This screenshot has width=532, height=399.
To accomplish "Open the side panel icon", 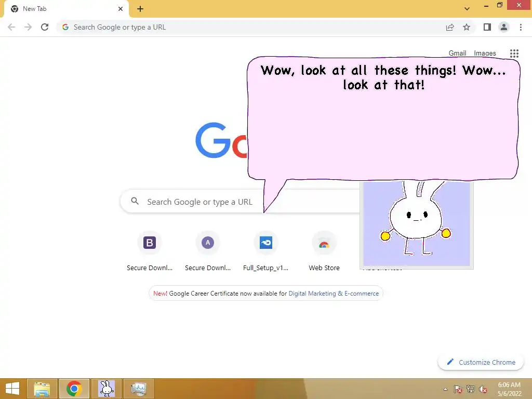I will 487,27.
